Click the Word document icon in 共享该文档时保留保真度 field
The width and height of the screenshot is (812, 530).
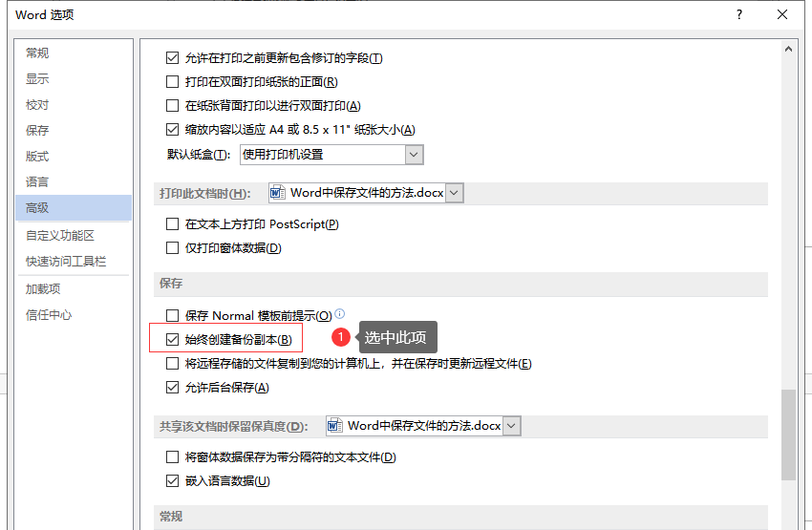pyautogui.click(x=335, y=426)
